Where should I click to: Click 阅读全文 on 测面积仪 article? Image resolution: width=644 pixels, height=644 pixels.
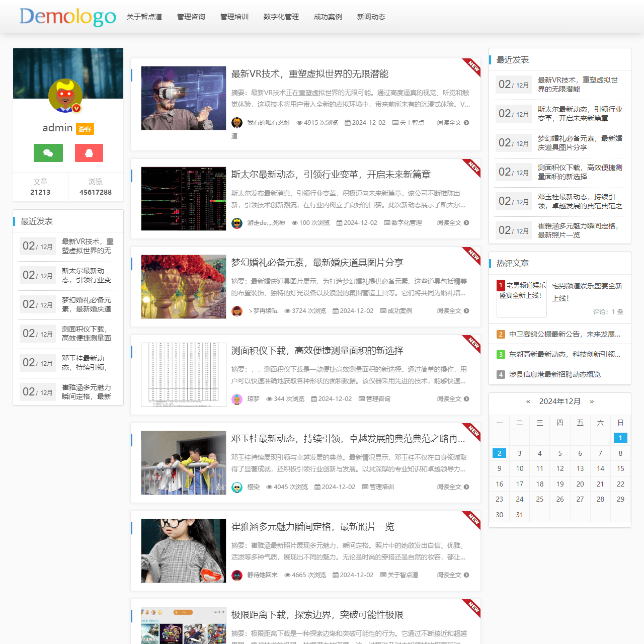tap(453, 399)
